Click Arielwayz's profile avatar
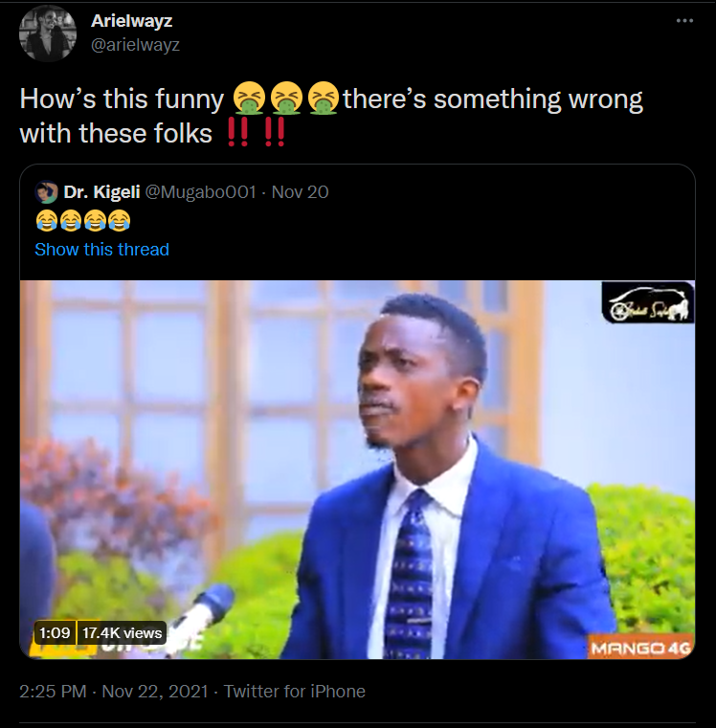 [47, 33]
